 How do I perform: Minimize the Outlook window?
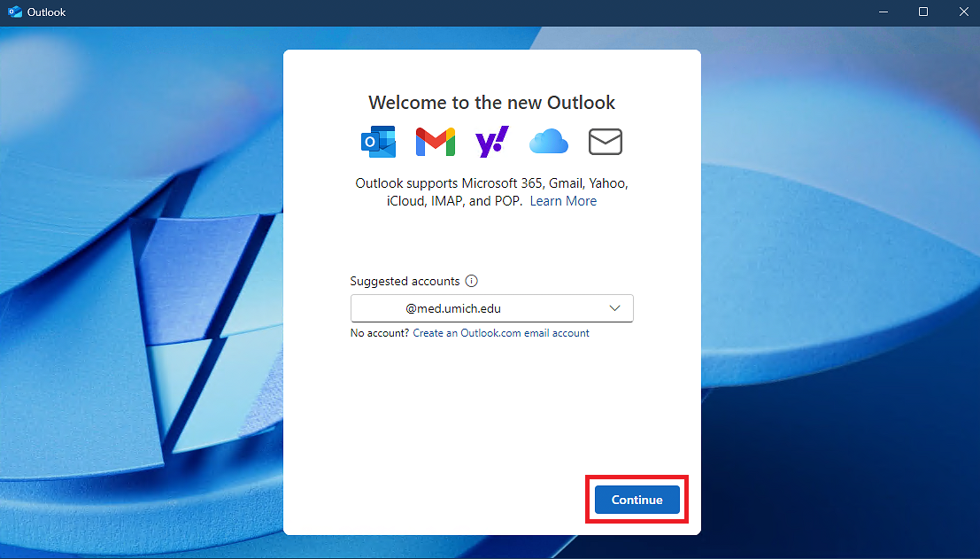tap(884, 12)
